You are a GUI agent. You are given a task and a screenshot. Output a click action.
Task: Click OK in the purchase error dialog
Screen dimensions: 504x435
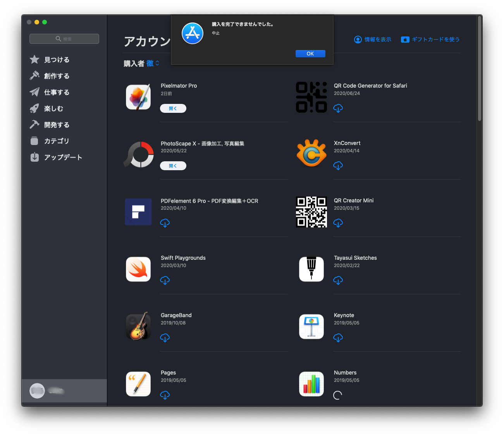(310, 54)
